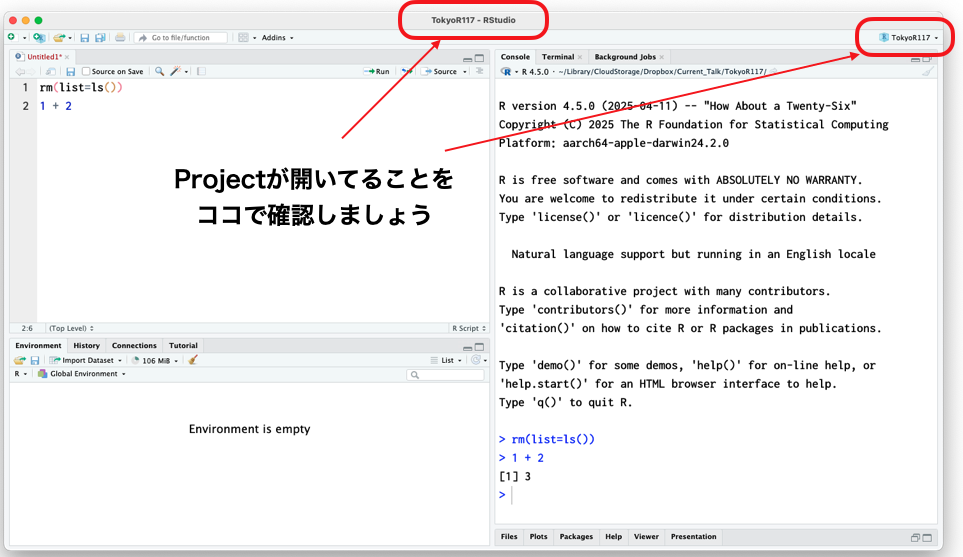
Task: Open the Files tab
Action: pos(509,537)
